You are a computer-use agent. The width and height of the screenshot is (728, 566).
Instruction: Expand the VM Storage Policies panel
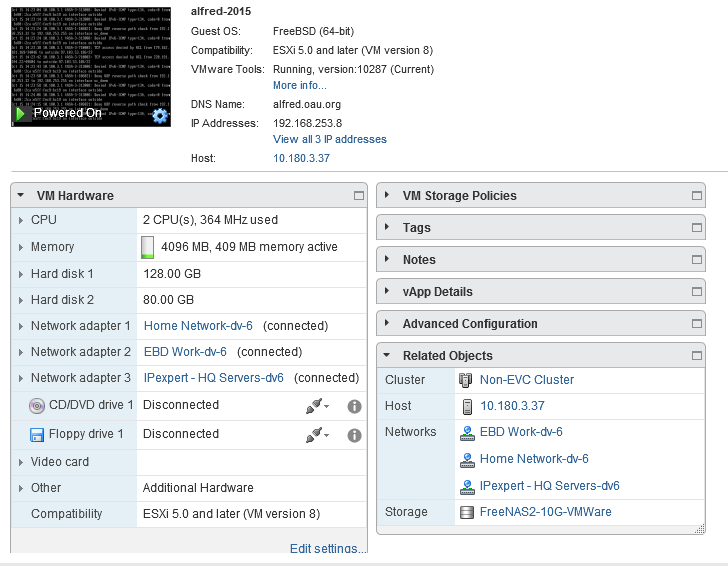[x=387, y=196]
